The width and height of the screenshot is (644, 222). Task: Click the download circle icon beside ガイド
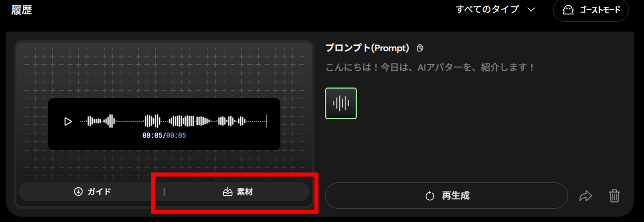pos(78,192)
